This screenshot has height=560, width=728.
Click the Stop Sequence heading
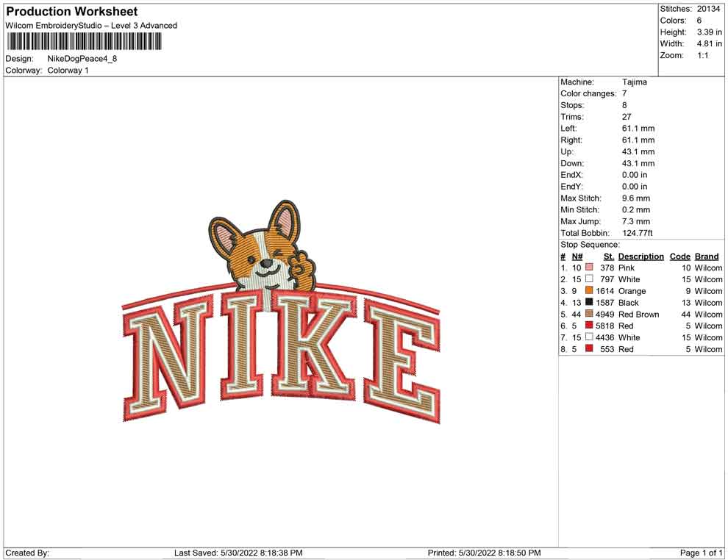[590, 245]
